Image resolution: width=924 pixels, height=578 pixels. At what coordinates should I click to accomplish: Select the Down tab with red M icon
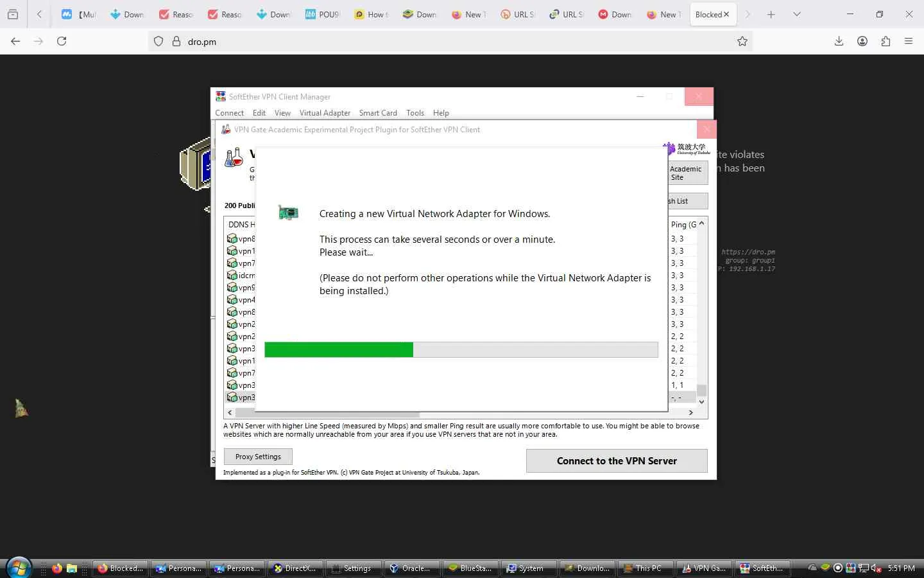tap(615, 14)
